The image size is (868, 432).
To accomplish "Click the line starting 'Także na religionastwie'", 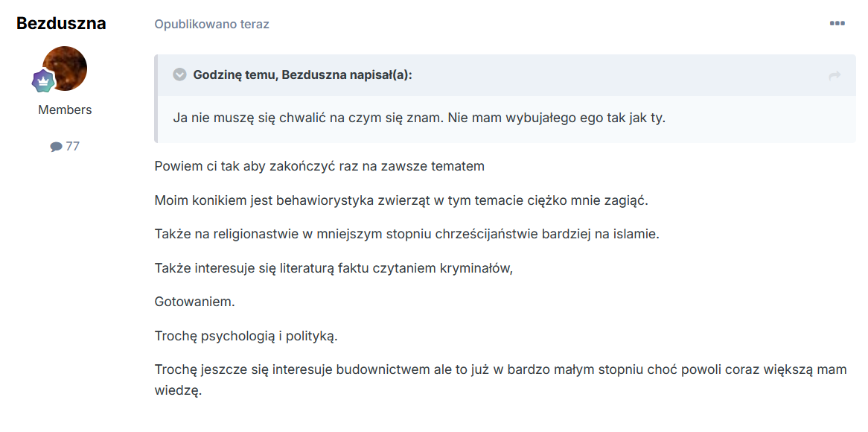I will click(406, 234).
